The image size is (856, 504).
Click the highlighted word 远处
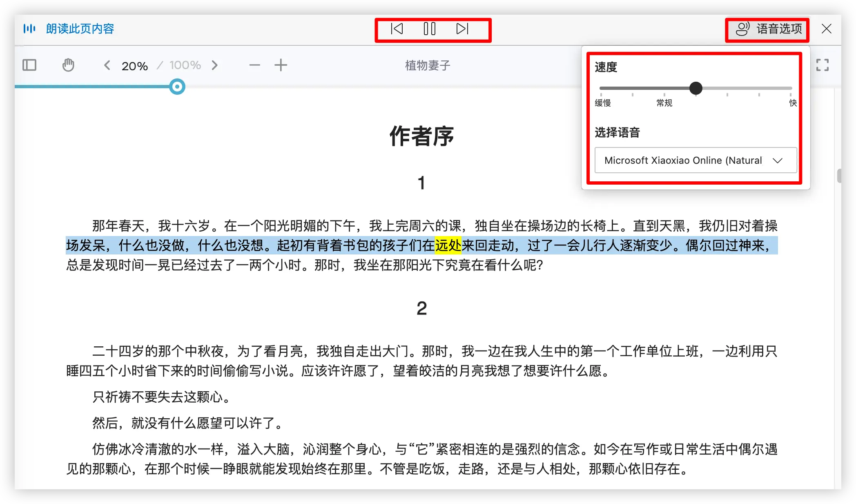(448, 245)
